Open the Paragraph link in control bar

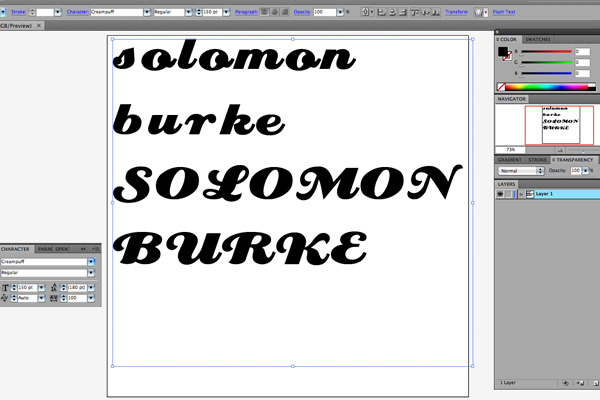click(246, 12)
